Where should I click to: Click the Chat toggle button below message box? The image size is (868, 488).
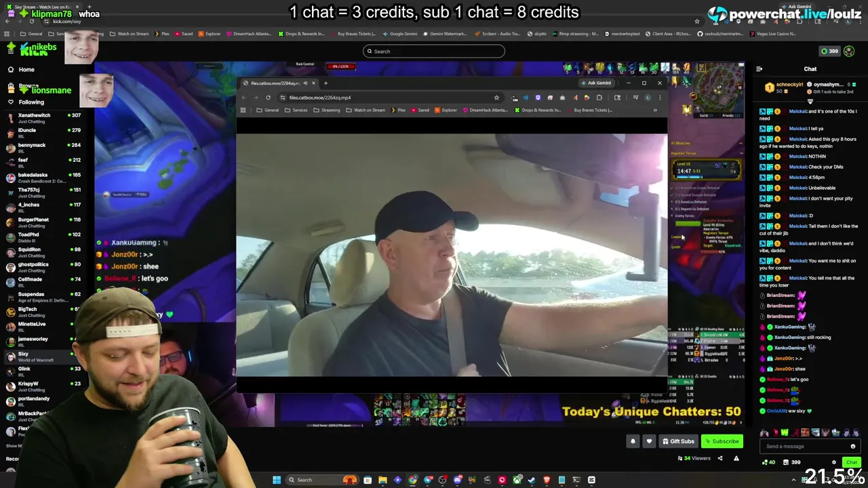[852, 462]
